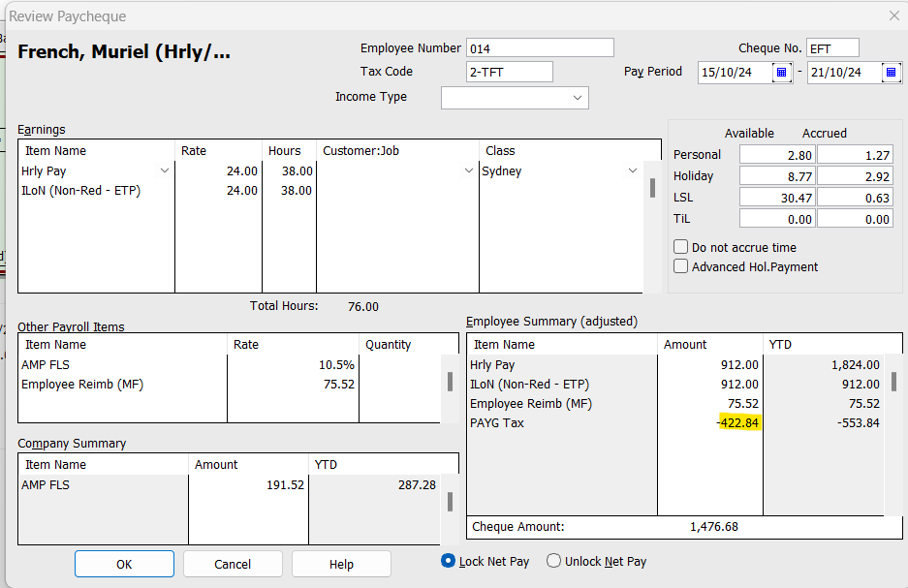Click the AMP FLS rate 10.5%
Viewport: 908px width, 588px height.
coord(336,364)
